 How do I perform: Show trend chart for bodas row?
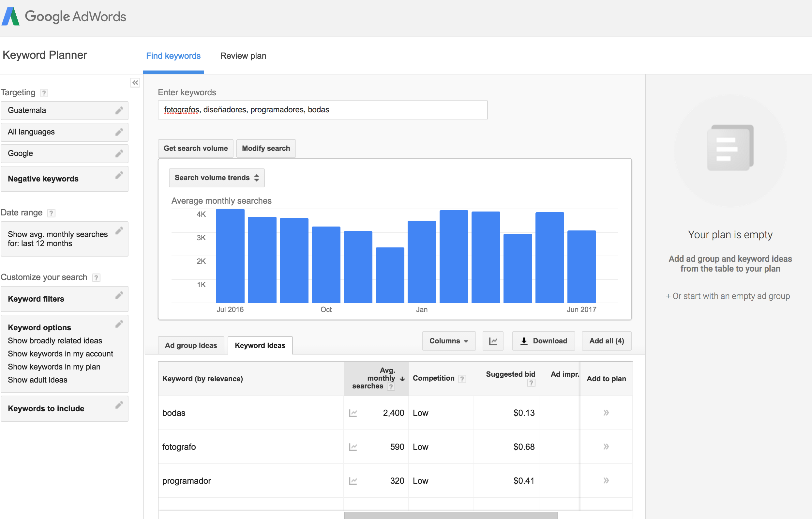(x=353, y=413)
